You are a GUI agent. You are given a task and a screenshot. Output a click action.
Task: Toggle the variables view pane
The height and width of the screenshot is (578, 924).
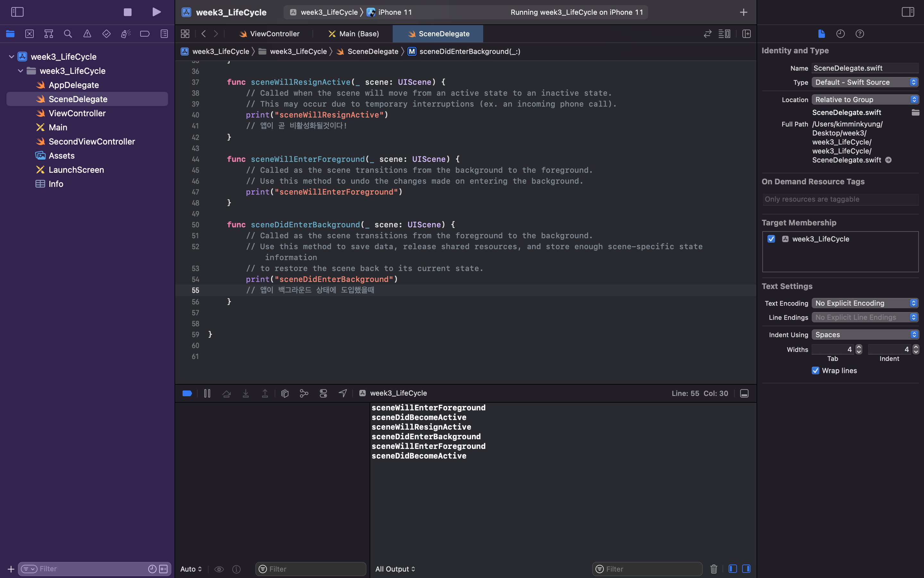coord(732,569)
